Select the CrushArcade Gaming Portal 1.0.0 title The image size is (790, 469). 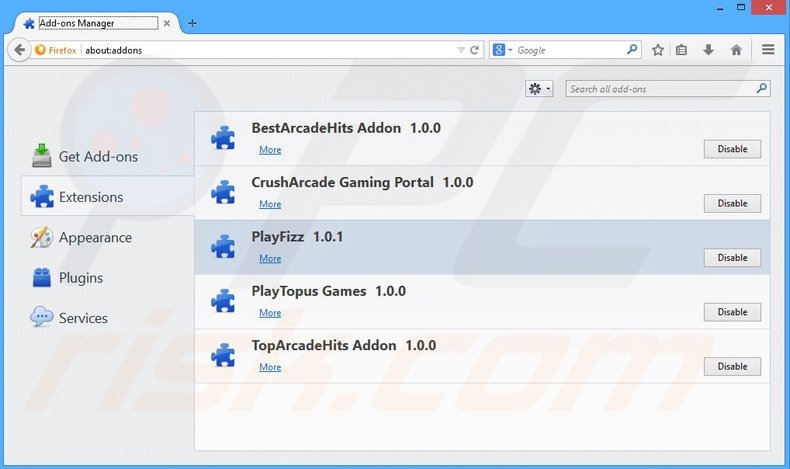pos(362,182)
